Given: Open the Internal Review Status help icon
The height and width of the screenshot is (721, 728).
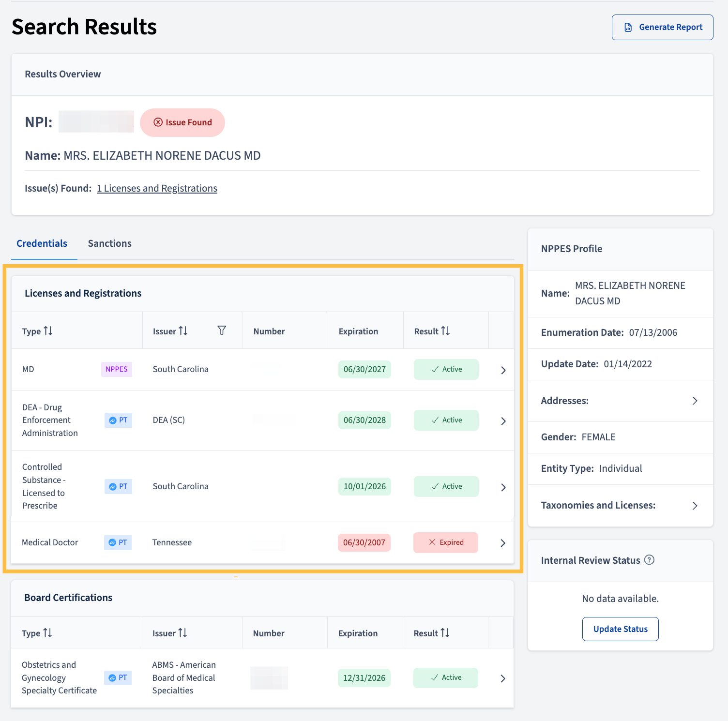Looking at the screenshot, I should click(650, 560).
